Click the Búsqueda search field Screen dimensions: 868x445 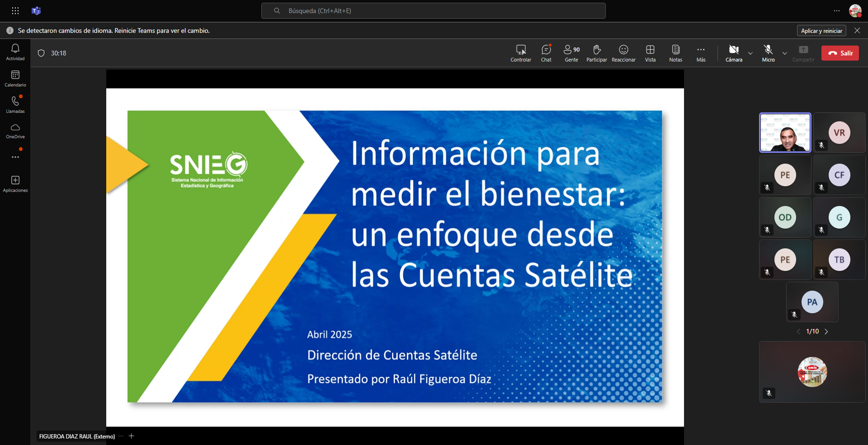tap(433, 11)
